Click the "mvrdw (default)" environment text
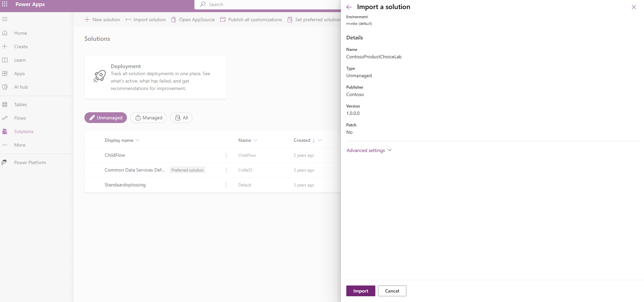Image resolution: width=644 pixels, height=302 pixels. pos(359,24)
